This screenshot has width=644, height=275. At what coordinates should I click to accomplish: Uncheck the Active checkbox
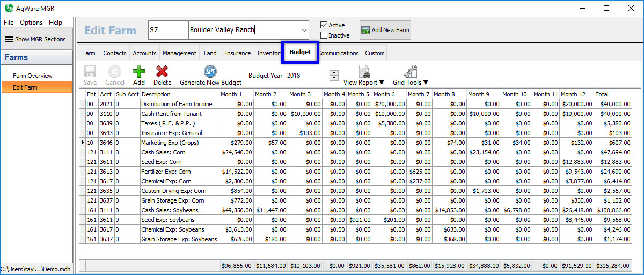tap(324, 25)
